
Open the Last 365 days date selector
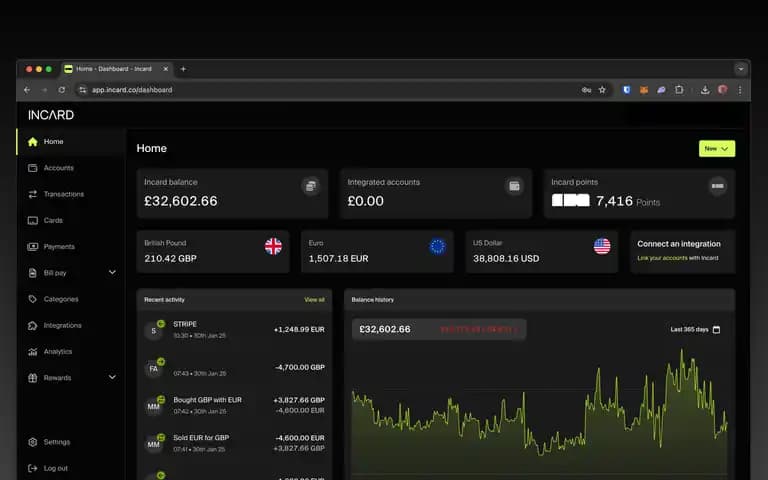coord(695,330)
